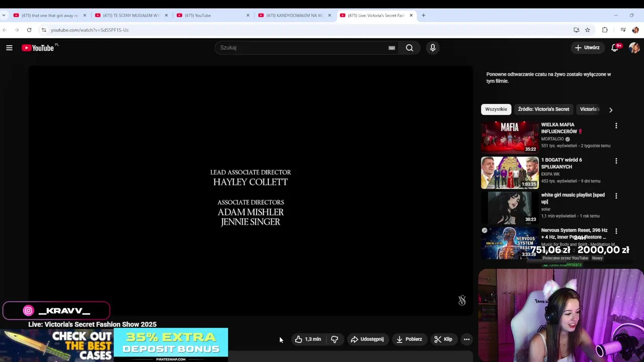Image resolution: width=644 pixels, height=362 pixels.
Task: Open tab search dropdown arrow
Action: pos(4,16)
